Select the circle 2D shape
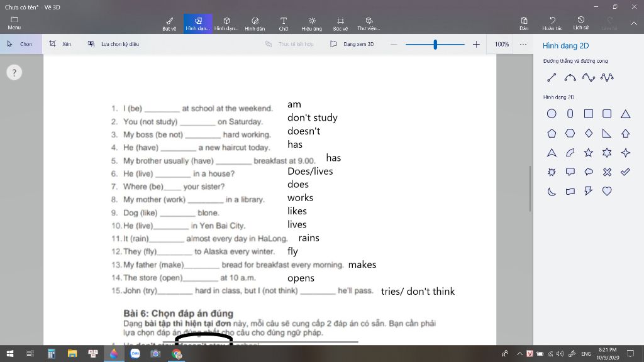Image resolution: width=644 pixels, height=362 pixels. 552,114
